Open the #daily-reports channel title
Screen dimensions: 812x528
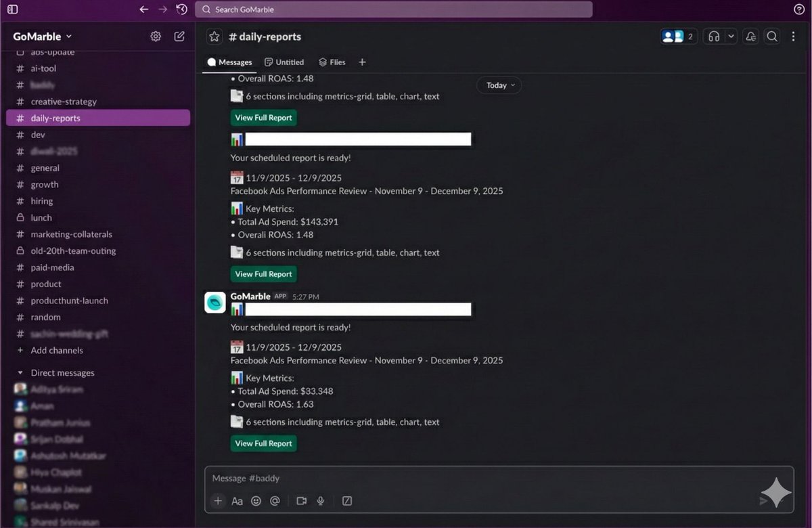pos(265,37)
